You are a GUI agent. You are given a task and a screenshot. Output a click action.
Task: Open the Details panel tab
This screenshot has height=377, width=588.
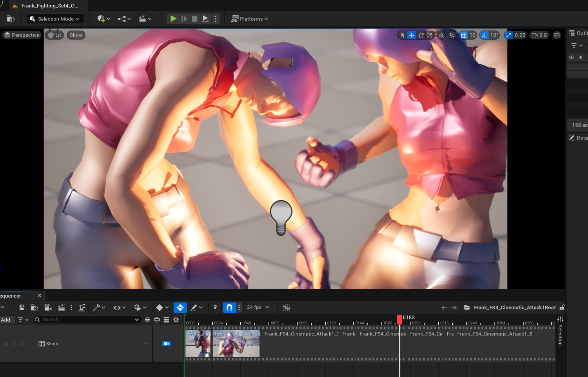(578, 138)
